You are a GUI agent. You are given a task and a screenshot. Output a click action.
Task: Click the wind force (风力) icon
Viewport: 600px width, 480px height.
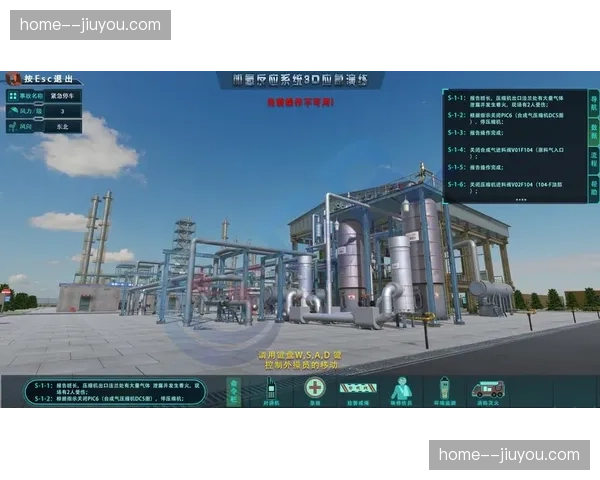pos(12,112)
